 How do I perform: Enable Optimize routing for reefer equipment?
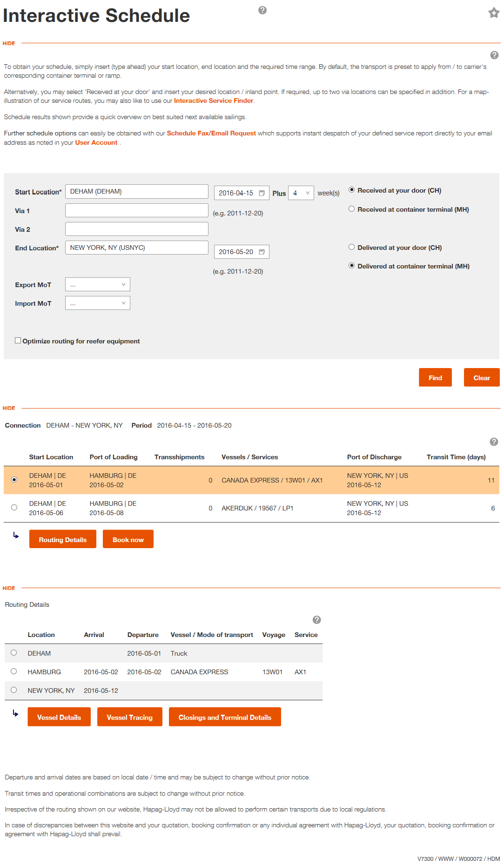tap(18, 341)
